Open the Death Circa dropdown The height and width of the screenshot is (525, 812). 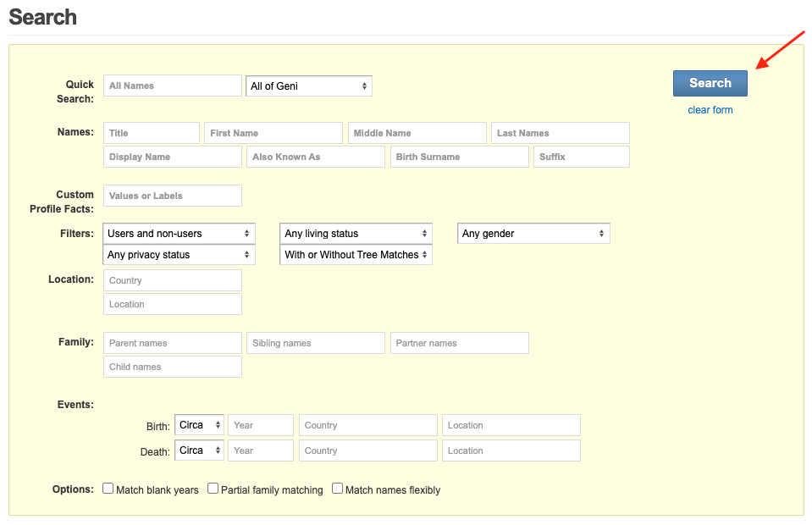200,450
